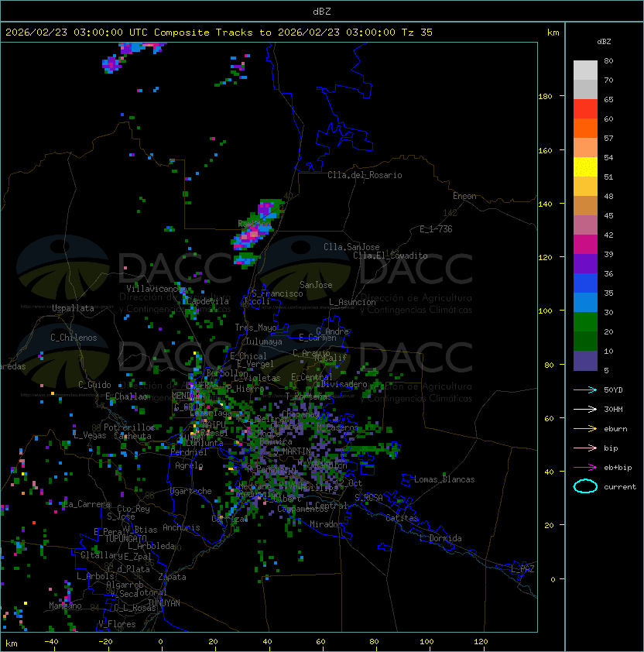Click the 180 km tick on vertical axis

545,97
